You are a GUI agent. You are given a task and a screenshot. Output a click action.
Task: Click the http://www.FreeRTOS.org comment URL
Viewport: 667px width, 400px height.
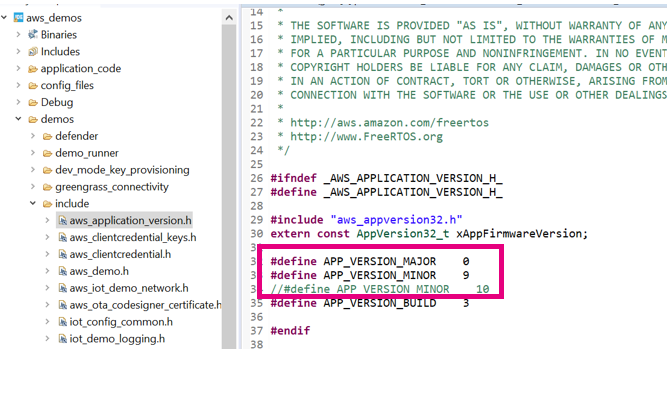pyautogui.click(x=366, y=137)
